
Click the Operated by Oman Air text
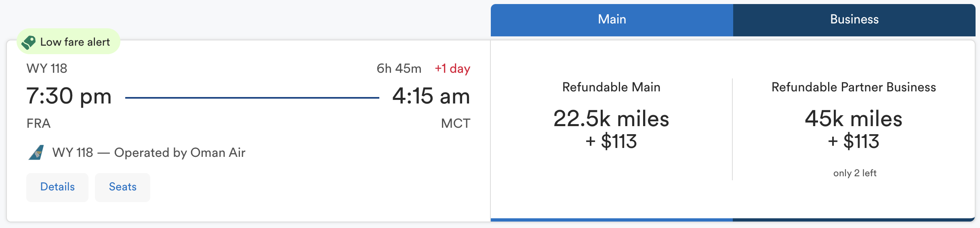coord(180,153)
